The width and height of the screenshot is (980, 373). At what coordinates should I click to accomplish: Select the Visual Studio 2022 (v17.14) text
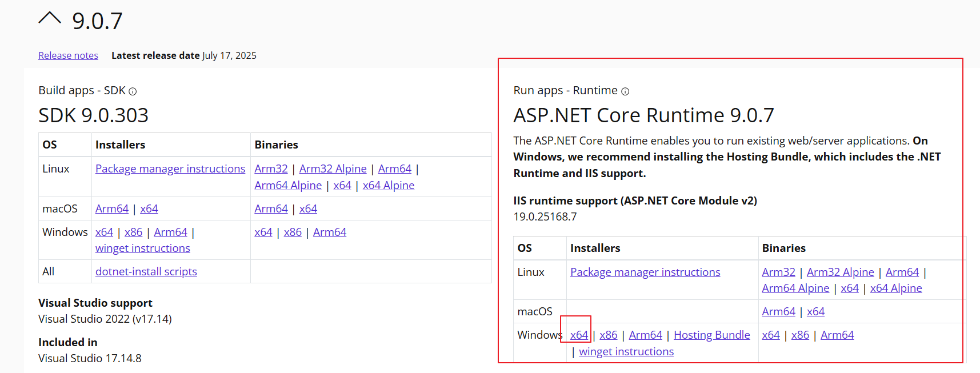click(105, 319)
